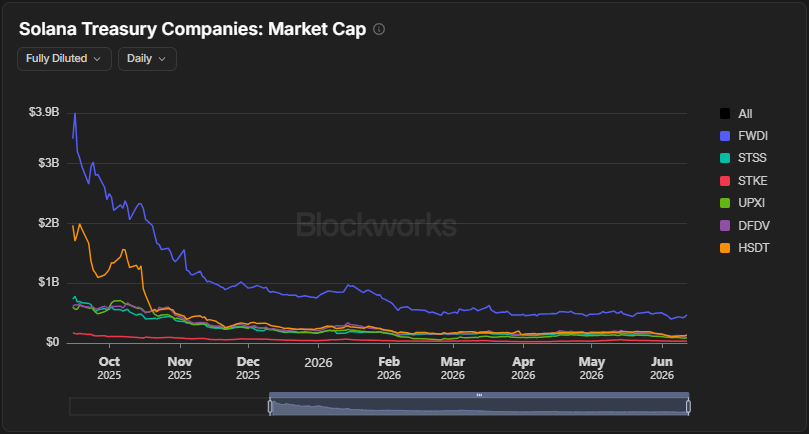Image resolution: width=809 pixels, height=434 pixels.
Task: Click the unselected left area of range navigator
Action: [169, 407]
